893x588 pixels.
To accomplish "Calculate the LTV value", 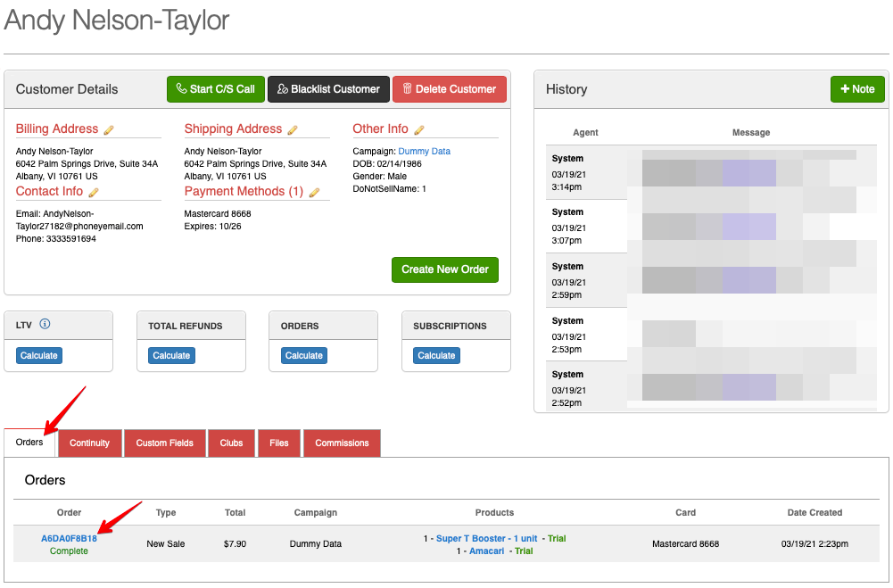I will coord(39,355).
